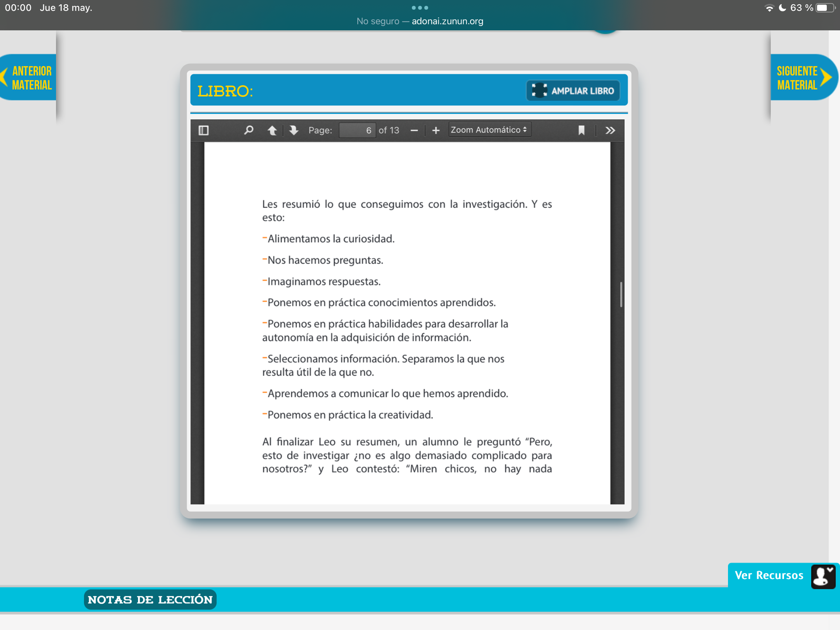Image resolution: width=840 pixels, height=630 pixels.
Task: Go to previous PDF page arrow
Action: (x=272, y=130)
